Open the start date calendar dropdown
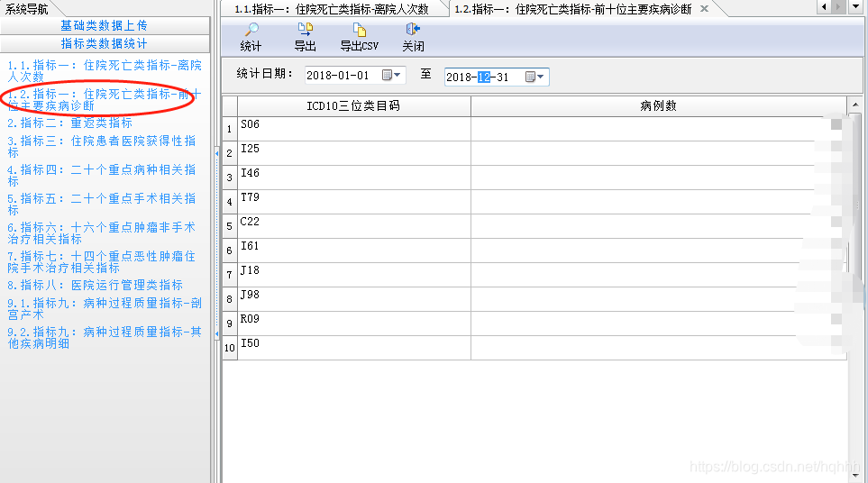Screen dimensions: 868x483 coord(392,76)
